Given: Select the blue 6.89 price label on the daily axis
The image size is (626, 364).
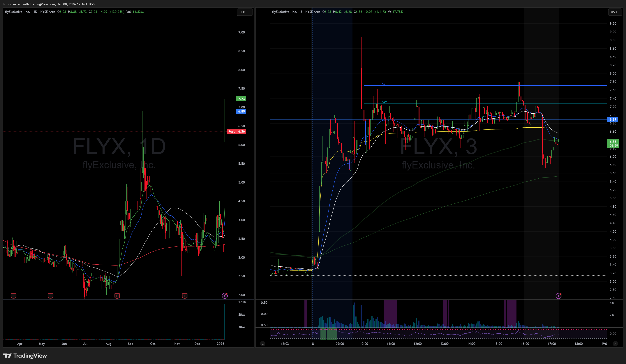Looking at the screenshot, I should pos(241,111).
